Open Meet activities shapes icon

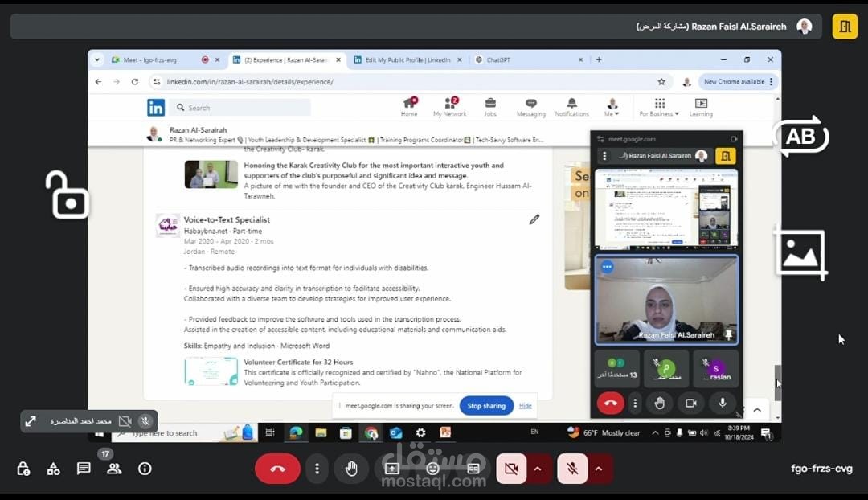pos(54,469)
